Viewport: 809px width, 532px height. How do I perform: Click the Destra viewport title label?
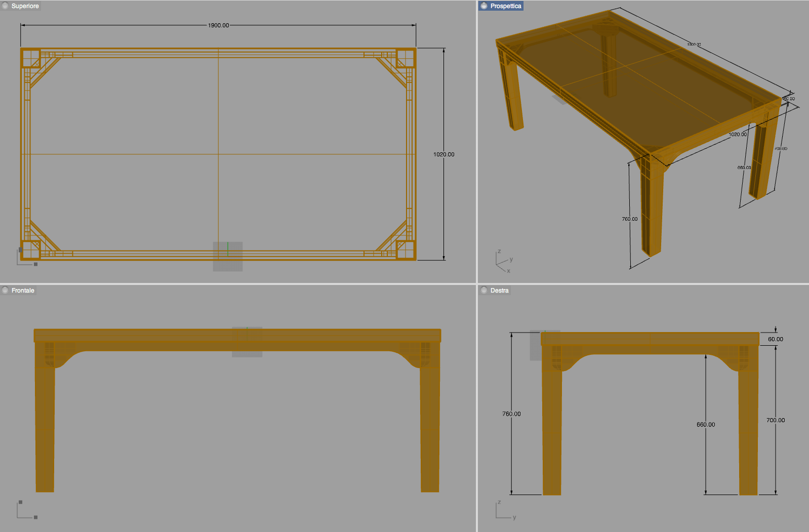coord(499,291)
